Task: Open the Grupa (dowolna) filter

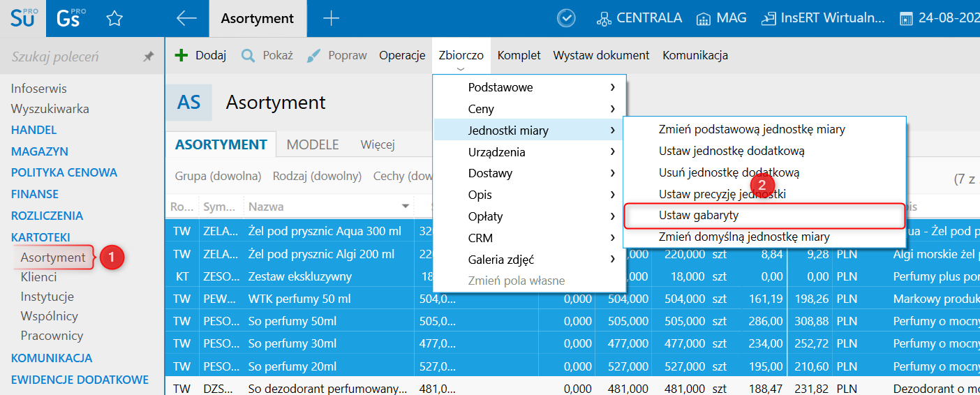Action: 218,176
